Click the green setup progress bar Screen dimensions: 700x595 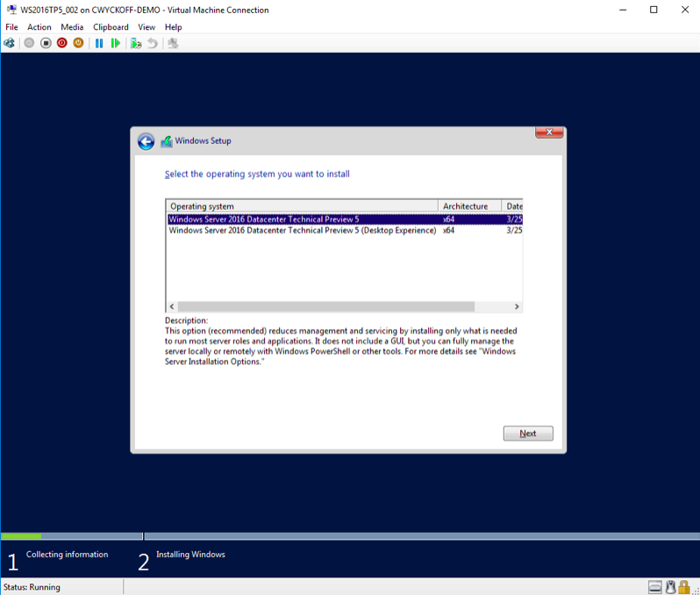click(x=21, y=536)
